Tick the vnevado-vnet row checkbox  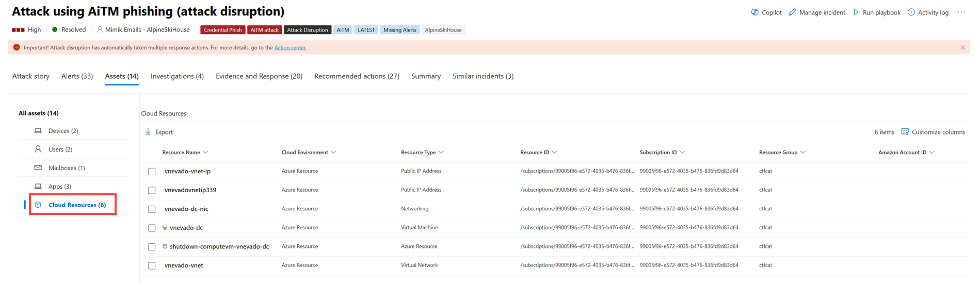pyautogui.click(x=152, y=266)
